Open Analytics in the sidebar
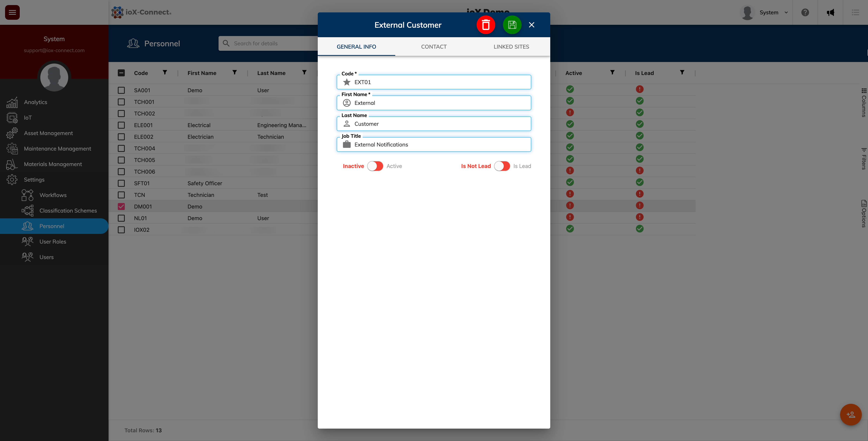 pos(35,102)
